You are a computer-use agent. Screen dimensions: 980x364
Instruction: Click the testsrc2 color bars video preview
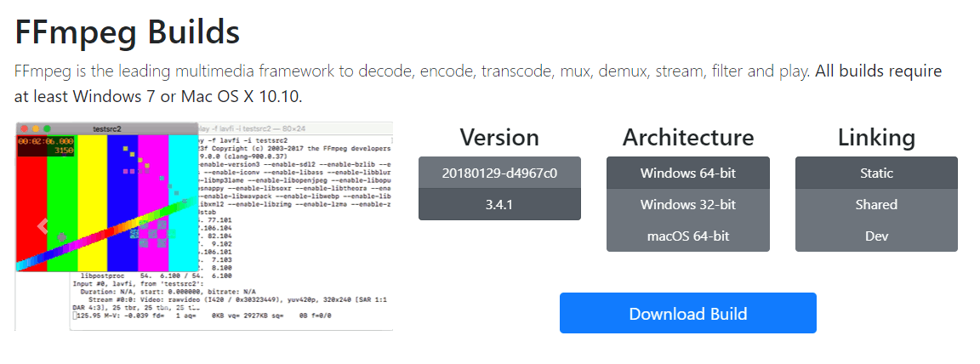[x=106, y=203]
